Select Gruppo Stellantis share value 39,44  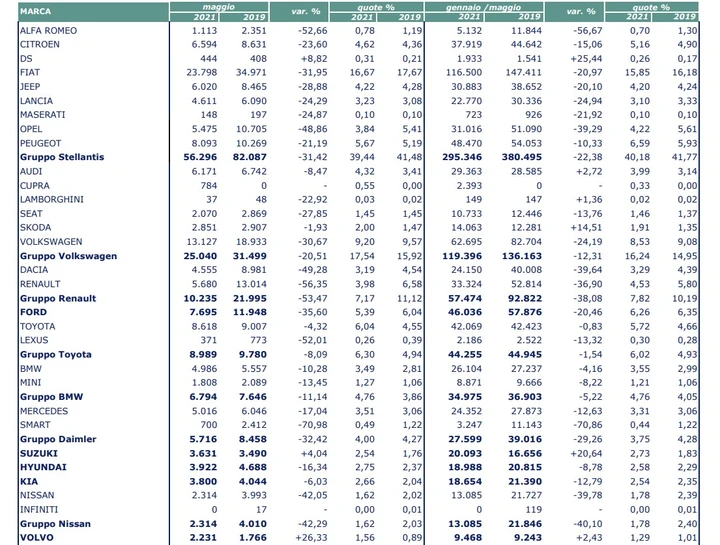[362, 157]
